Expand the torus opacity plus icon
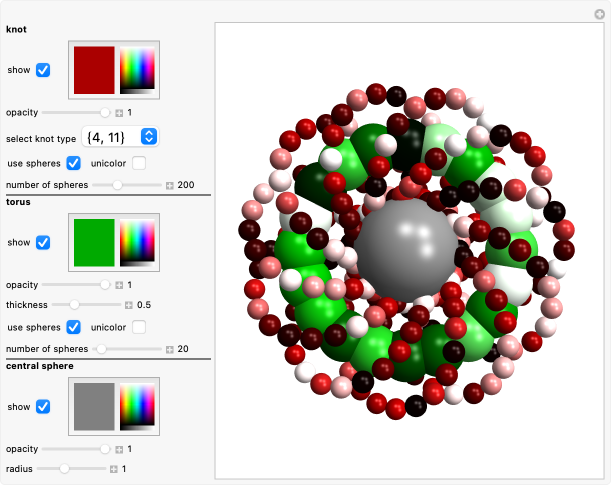611x486 pixels. click(x=119, y=285)
